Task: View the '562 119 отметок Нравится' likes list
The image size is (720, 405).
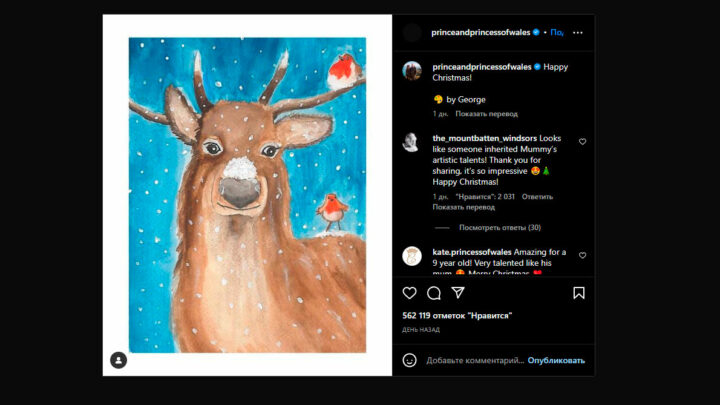Action: (457, 316)
